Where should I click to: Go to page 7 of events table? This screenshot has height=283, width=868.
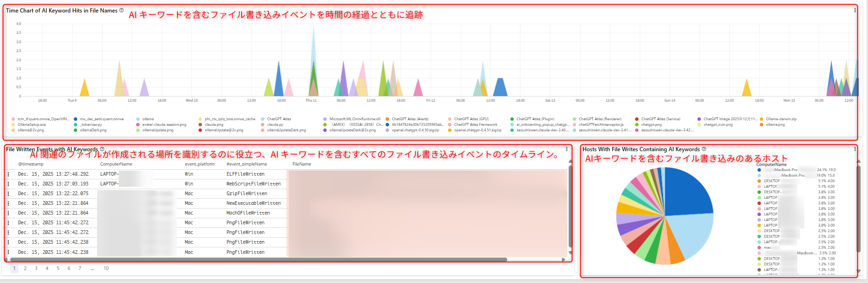[x=79, y=268]
